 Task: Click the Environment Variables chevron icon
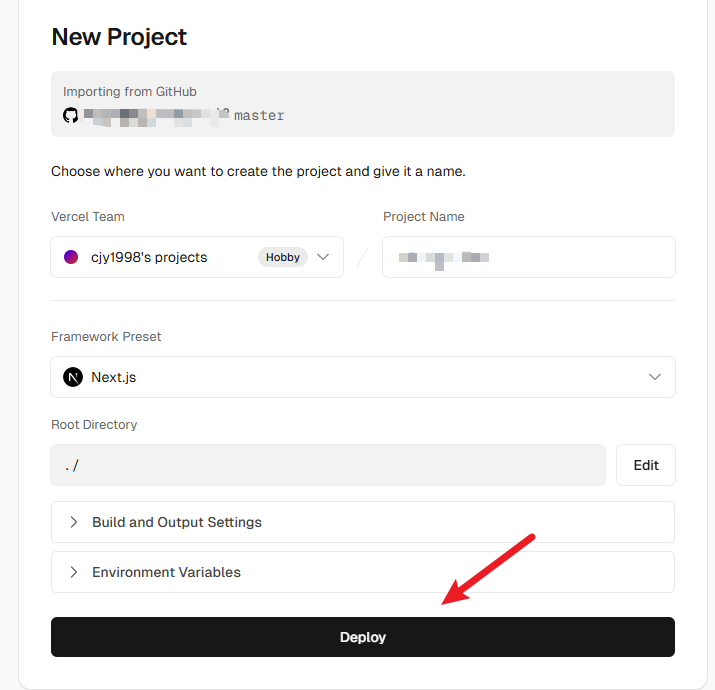coord(73,573)
